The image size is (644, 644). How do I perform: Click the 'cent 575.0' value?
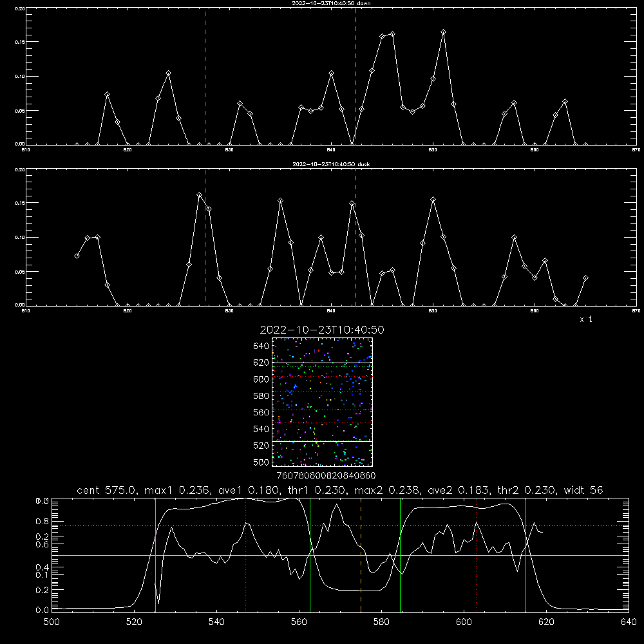point(106,490)
